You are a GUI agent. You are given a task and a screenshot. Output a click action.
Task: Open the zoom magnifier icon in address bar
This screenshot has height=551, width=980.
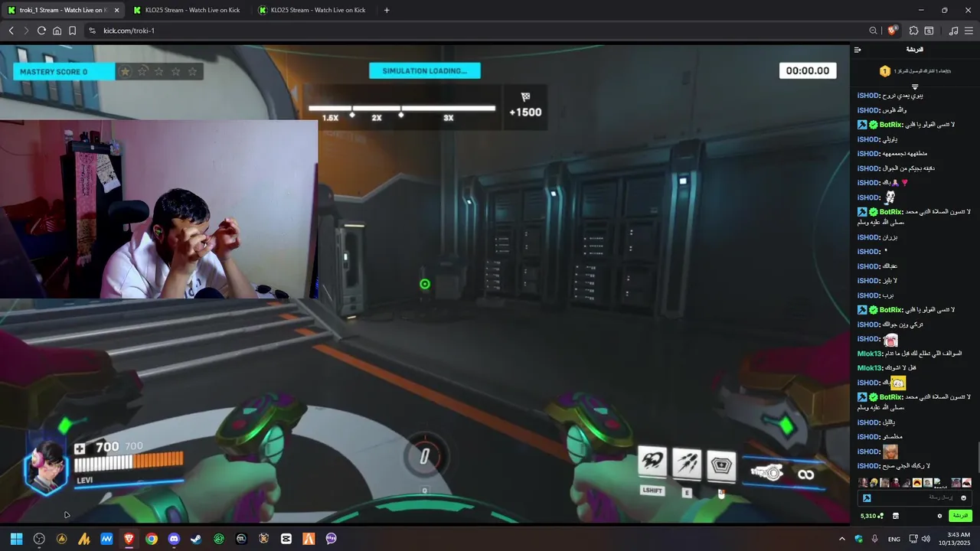pyautogui.click(x=873, y=31)
